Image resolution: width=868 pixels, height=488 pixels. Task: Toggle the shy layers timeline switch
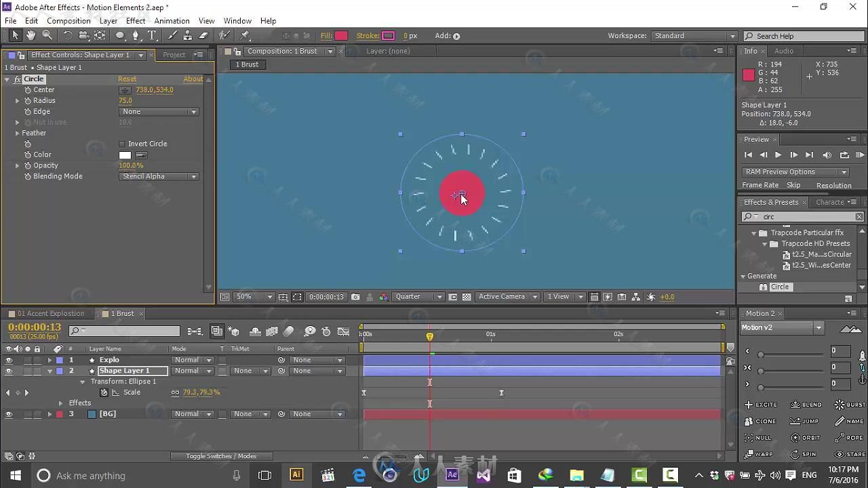(x=256, y=331)
